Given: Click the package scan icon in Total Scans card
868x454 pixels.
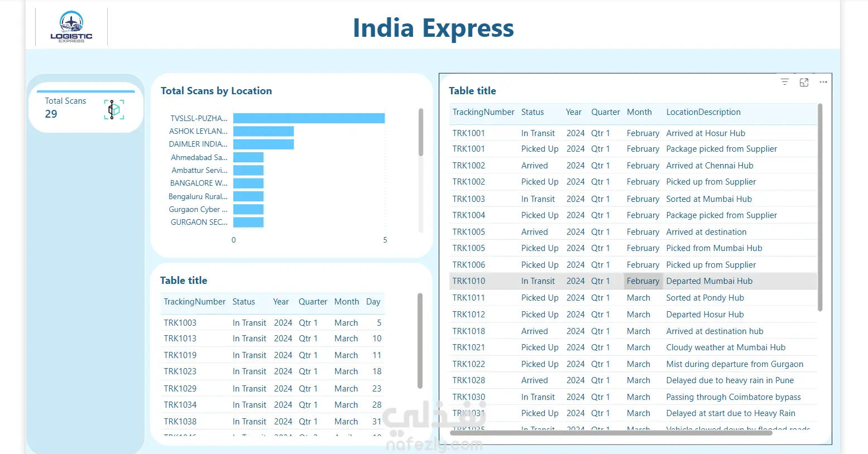Looking at the screenshot, I should 114,109.
